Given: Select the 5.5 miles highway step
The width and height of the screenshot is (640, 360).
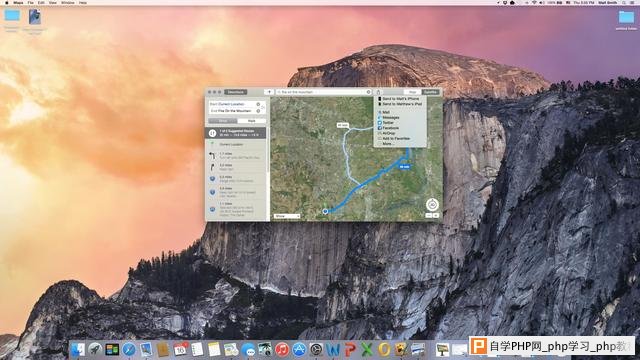Looking at the screenshot, I should click(x=236, y=179).
